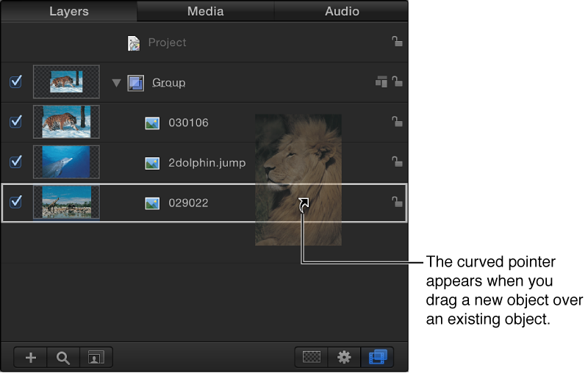Open the Media tab

pos(206,11)
